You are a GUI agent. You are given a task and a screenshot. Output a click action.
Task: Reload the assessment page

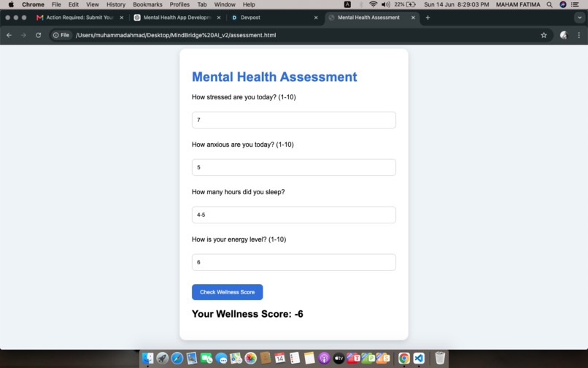tap(38, 35)
